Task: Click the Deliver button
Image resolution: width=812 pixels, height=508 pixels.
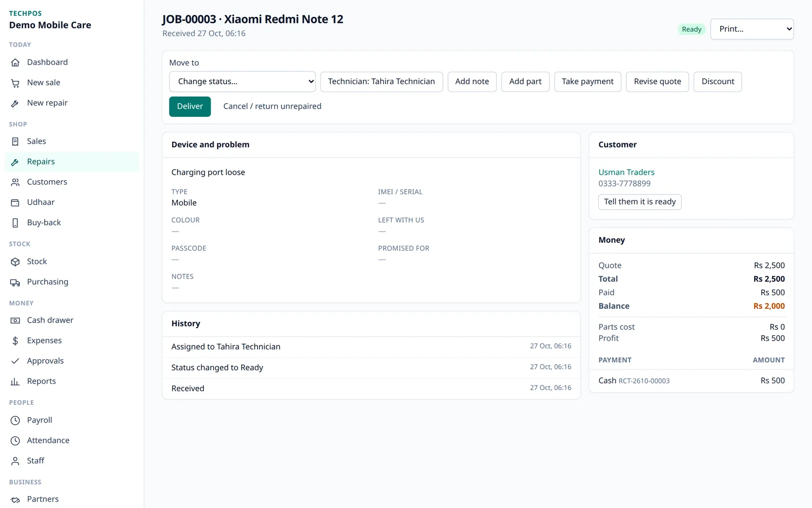Action: point(190,107)
